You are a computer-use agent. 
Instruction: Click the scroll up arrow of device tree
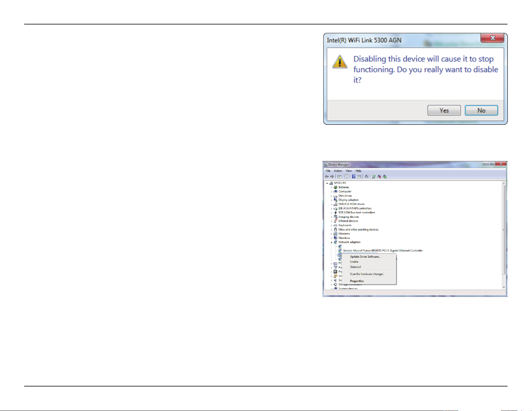tap(503, 183)
